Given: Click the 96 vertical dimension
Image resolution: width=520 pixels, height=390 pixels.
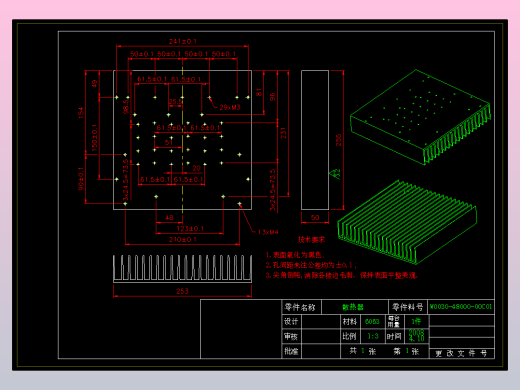Looking at the screenshot, I should pos(273,97).
